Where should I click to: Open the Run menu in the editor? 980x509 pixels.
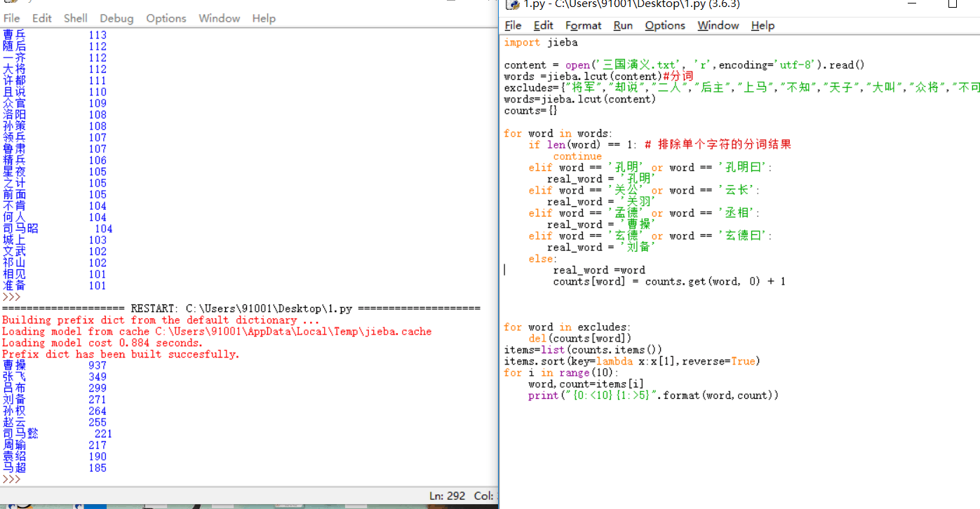(623, 25)
